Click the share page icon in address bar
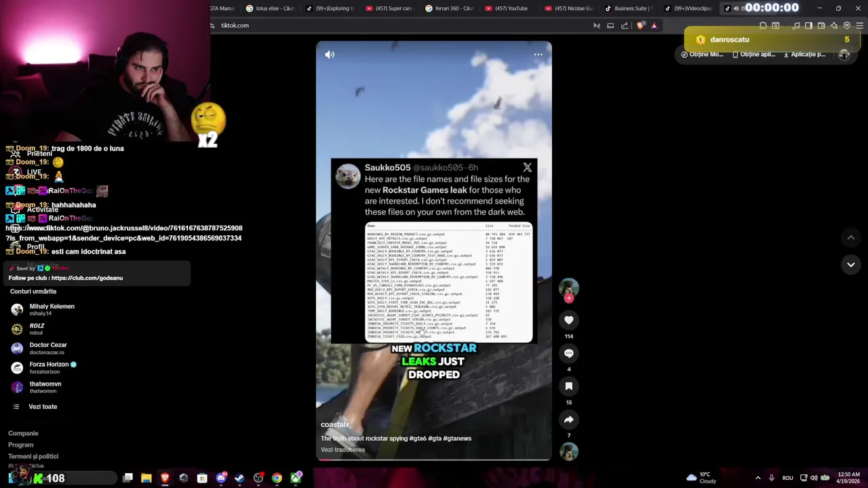Screen dimensions: 868x488 point(625,26)
